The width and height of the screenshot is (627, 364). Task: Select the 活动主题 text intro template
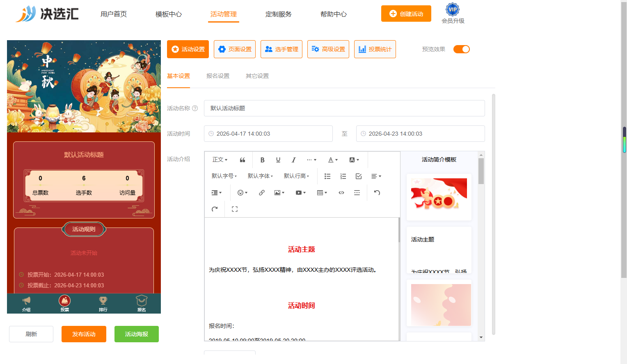(439, 250)
